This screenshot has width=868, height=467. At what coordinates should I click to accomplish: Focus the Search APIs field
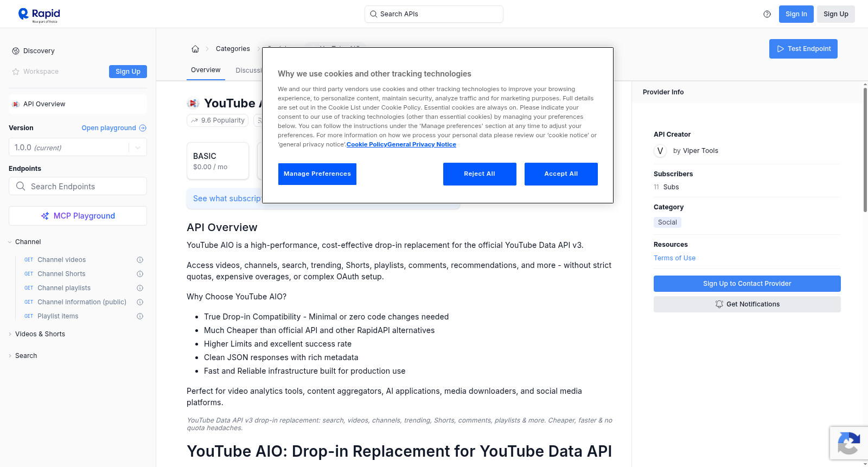(x=434, y=14)
